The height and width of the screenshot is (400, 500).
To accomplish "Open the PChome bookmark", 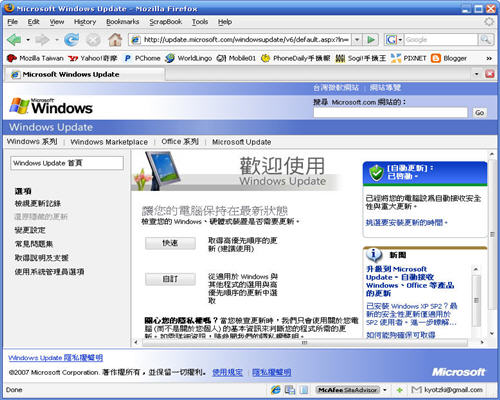I will click(142, 58).
